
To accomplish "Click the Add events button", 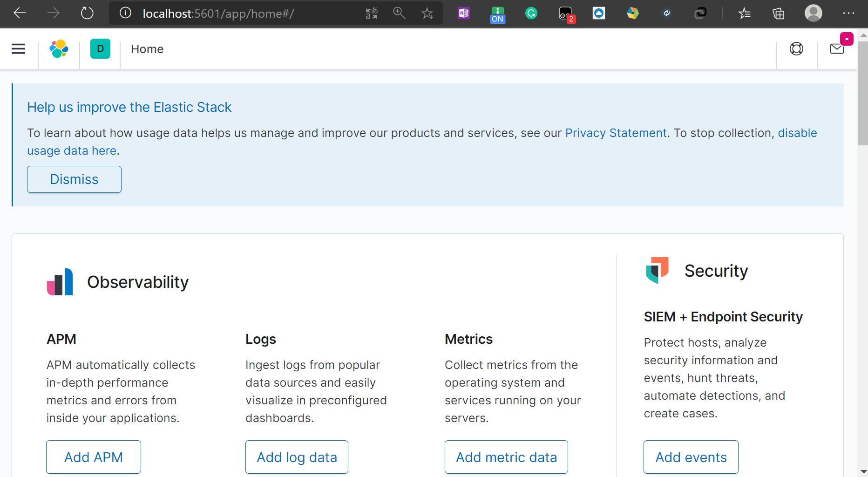I will tap(691, 457).
